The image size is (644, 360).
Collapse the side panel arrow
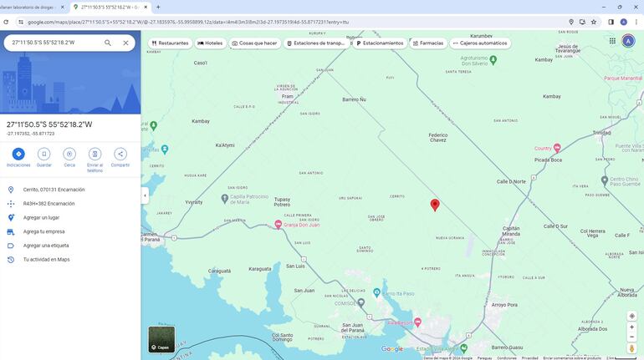[x=144, y=195]
